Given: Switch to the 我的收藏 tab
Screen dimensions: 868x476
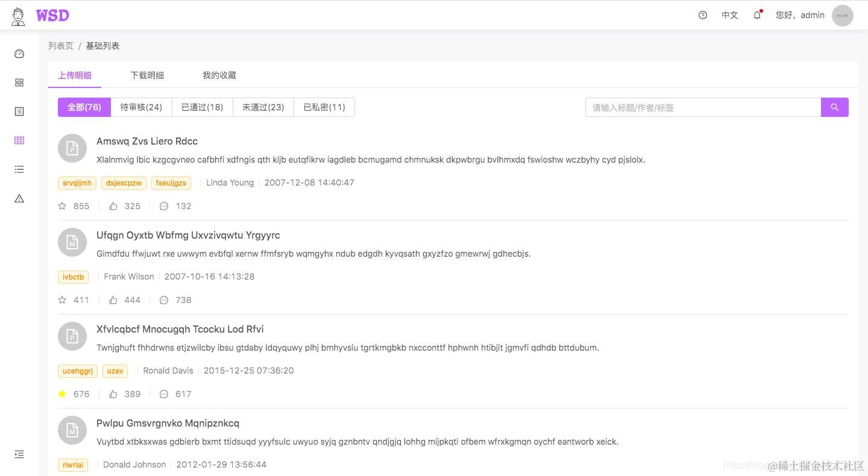Looking at the screenshot, I should pyautogui.click(x=219, y=75).
